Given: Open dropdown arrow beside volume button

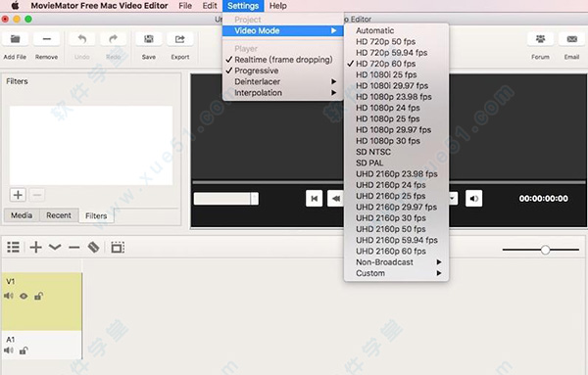Looking at the screenshot, I should (x=453, y=199).
